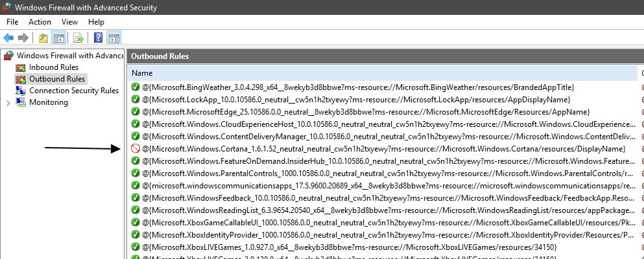
Task: Click the blocked icon on Cortana rule
Action: tap(136, 148)
